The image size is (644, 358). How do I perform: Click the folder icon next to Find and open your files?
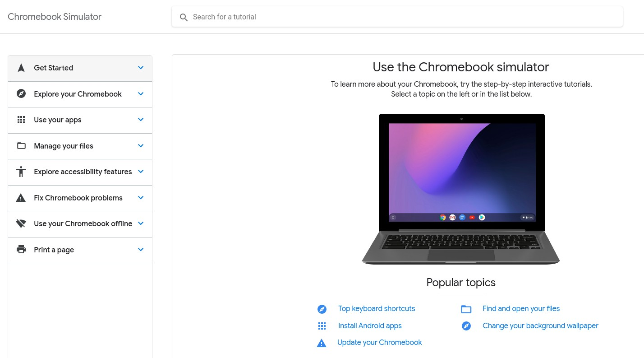pyautogui.click(x=466, y=309)
